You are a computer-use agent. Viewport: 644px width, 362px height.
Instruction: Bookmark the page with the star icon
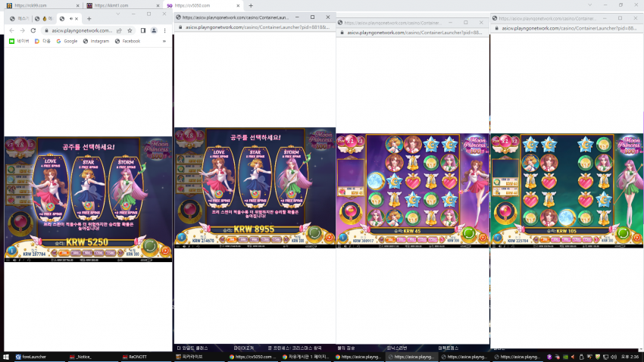[130, 30]
